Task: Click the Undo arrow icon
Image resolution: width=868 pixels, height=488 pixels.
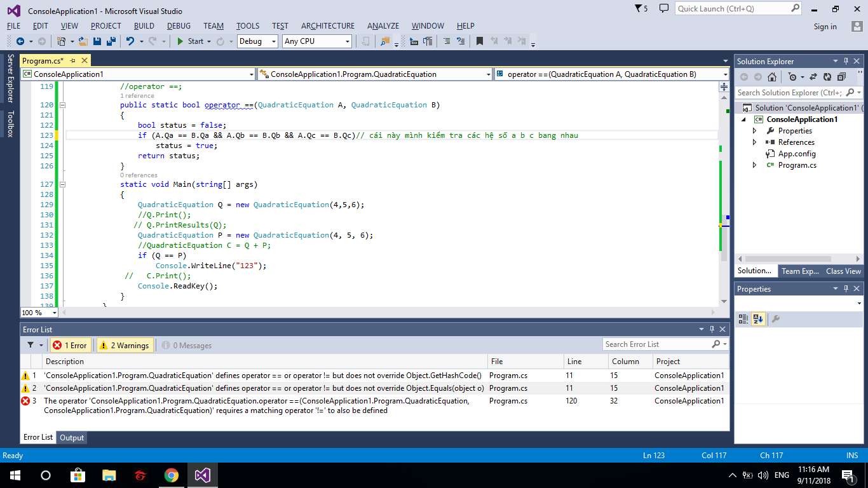Action: click(130, 41)
